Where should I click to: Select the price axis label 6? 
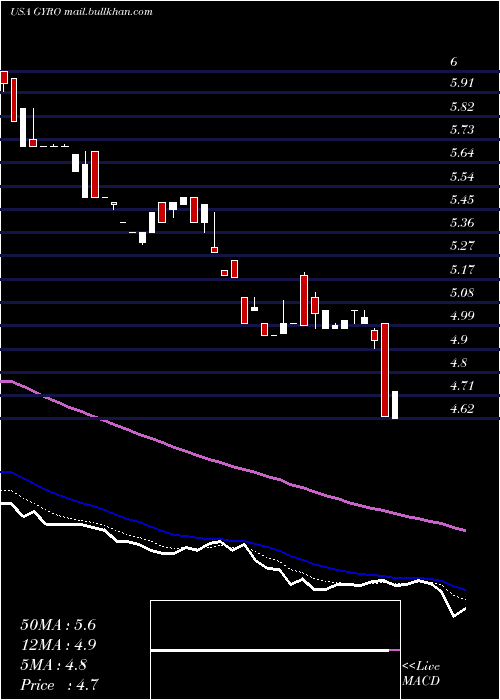click(454, 62)
